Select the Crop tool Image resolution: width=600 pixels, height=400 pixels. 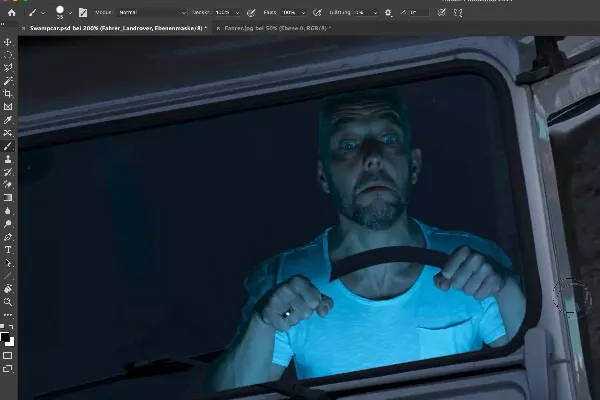[x=8, y=94]
